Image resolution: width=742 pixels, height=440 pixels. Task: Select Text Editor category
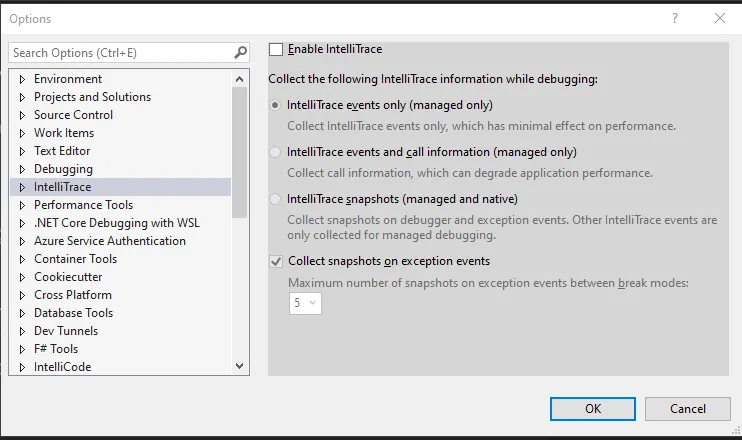coord(62,151)
